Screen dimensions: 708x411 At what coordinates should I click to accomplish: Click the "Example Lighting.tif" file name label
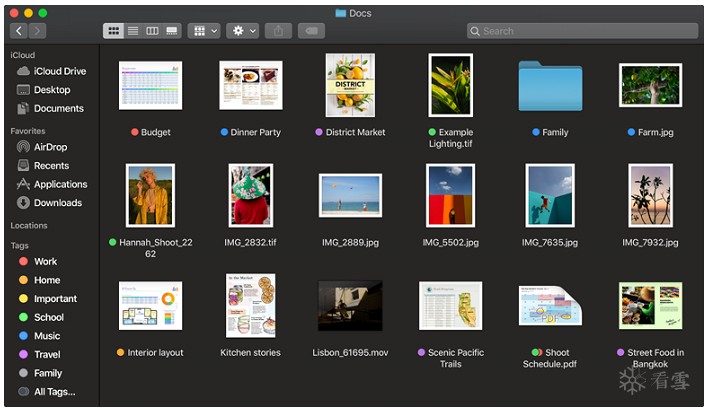(x=451, y=138)
